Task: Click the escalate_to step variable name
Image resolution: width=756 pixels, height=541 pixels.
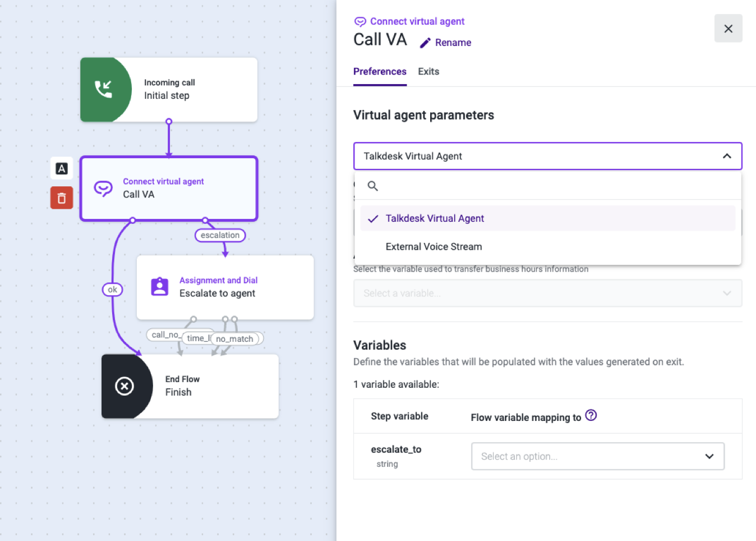Action: point(396,450)
